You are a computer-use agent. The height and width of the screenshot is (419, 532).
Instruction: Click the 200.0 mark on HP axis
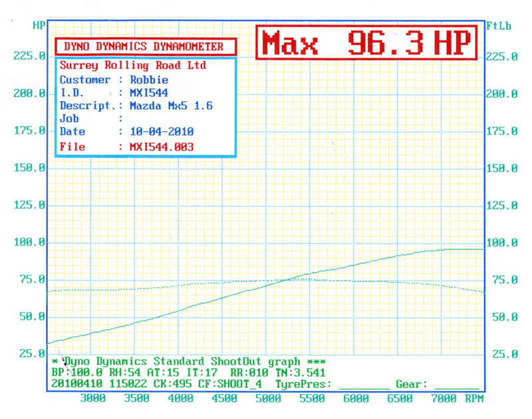[29, 93]
